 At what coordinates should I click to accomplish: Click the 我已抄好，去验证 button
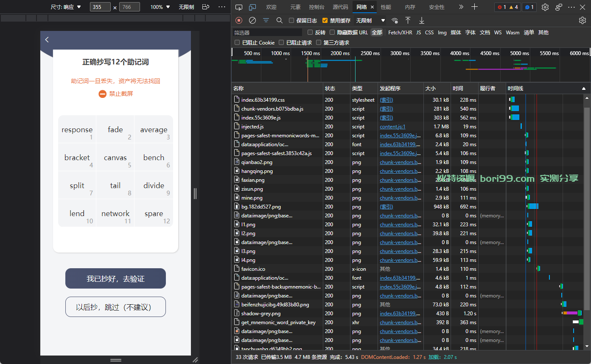point(115,278)
